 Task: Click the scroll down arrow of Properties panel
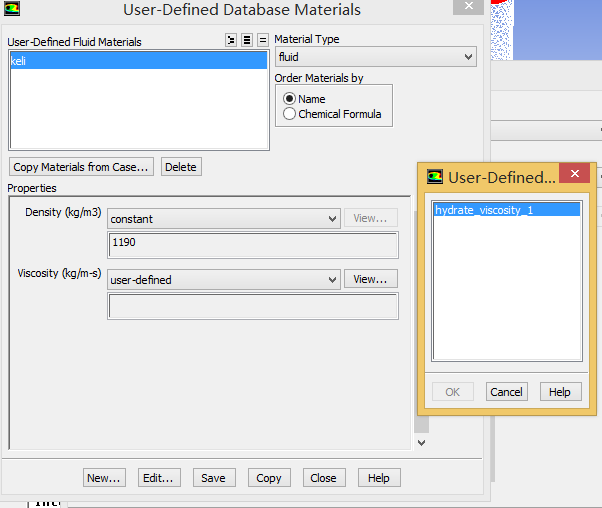click(421, 443)
